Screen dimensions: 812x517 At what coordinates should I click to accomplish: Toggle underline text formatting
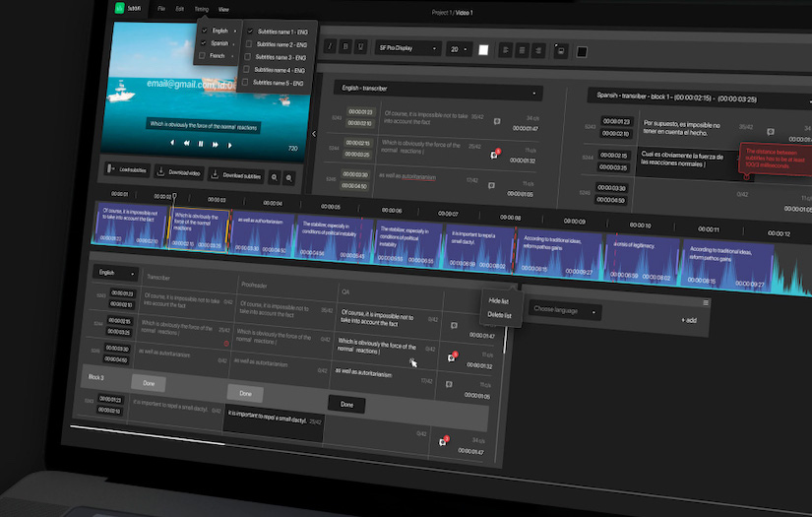point(361,47)
